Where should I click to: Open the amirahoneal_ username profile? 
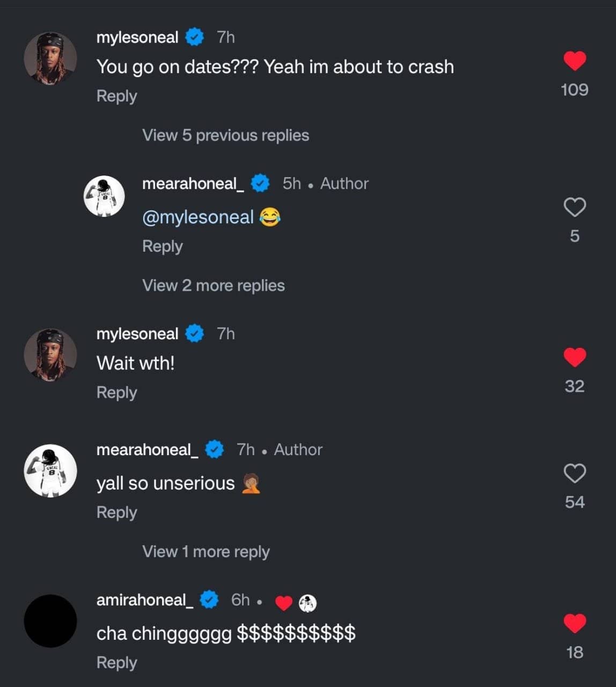144,600
